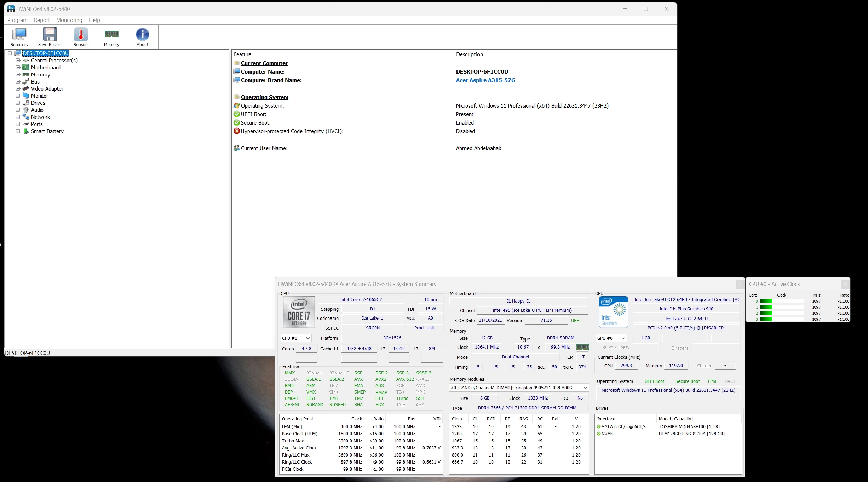Click the NVMe drive green status icon
Image resolution: width=868 pixels, height=482 pixels.
coord(599,434)
